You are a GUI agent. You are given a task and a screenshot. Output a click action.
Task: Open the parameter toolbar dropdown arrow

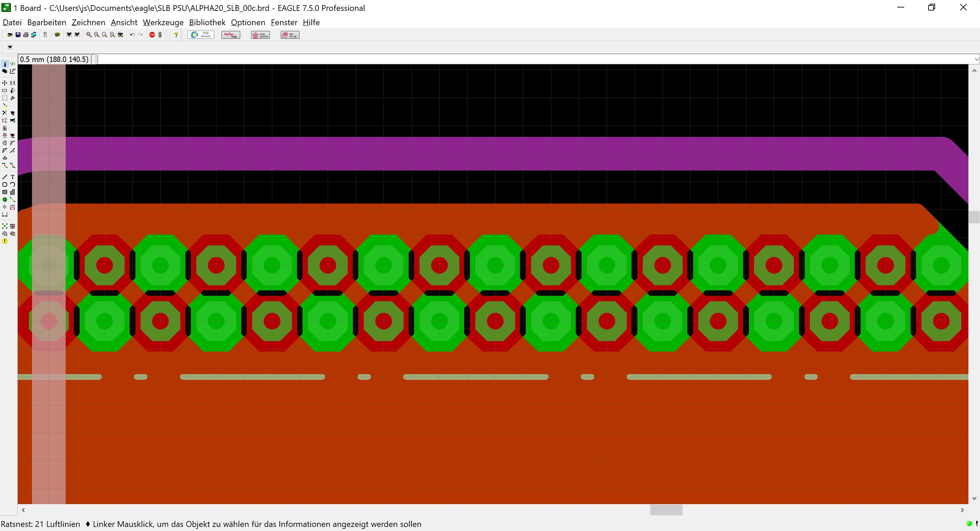(10, 47)
